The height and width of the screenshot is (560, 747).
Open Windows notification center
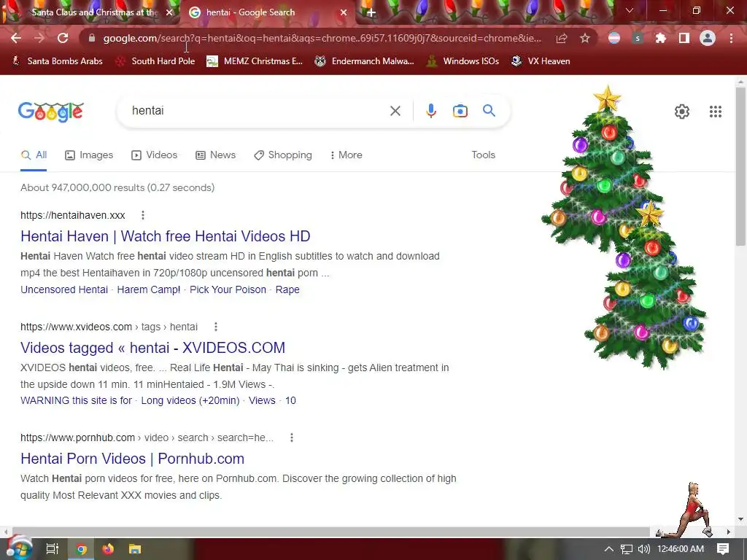pyautogui.click(x=723, y=549)
